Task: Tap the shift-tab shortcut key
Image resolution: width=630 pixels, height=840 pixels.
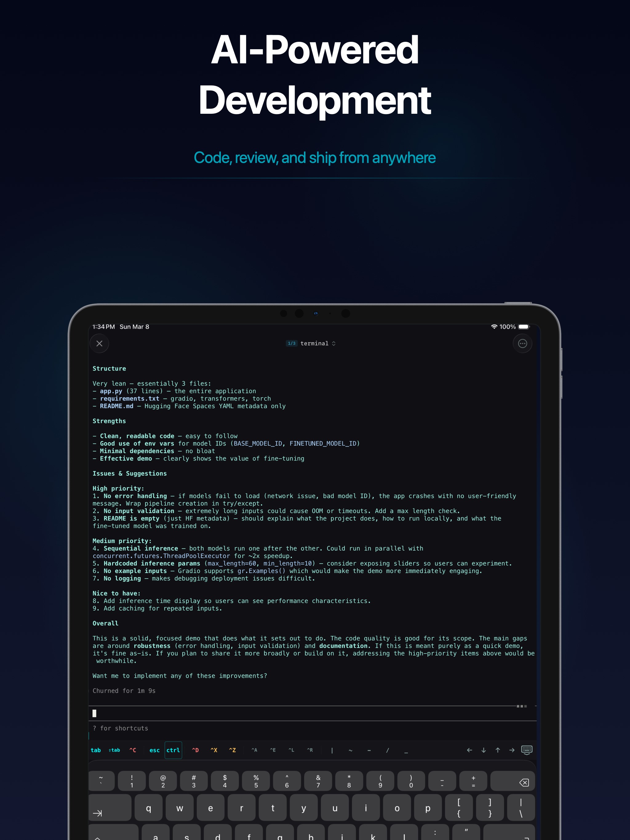Action: point(114,750)
